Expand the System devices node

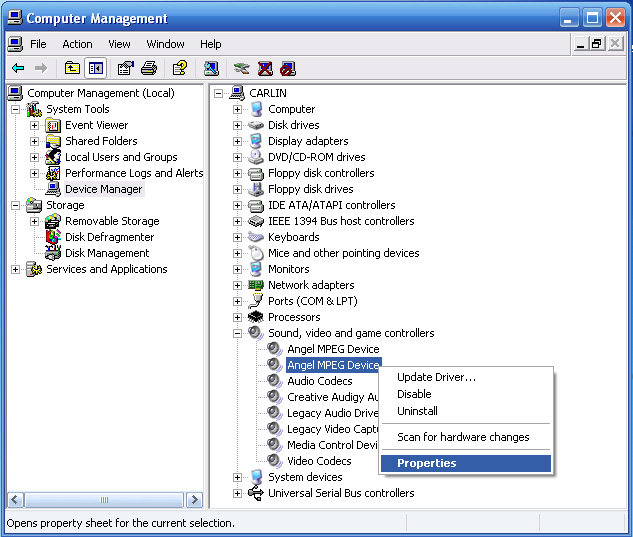(237, 477)
